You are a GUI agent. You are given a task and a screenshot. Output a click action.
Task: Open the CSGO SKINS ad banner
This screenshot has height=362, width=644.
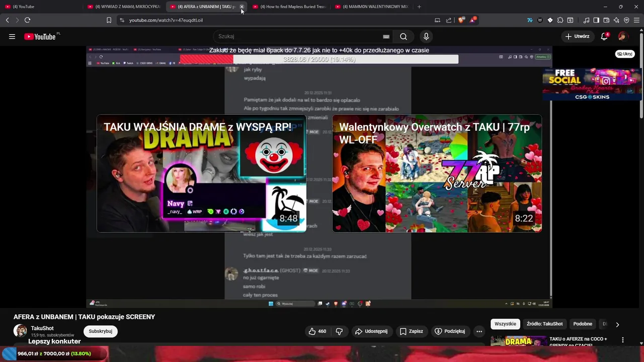[592, 84]
